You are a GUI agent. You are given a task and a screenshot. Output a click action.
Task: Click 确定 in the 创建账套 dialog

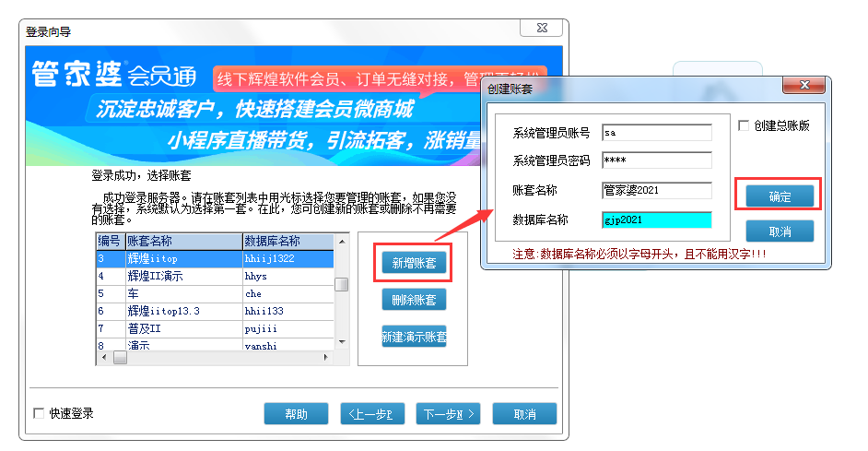(780, 196)
